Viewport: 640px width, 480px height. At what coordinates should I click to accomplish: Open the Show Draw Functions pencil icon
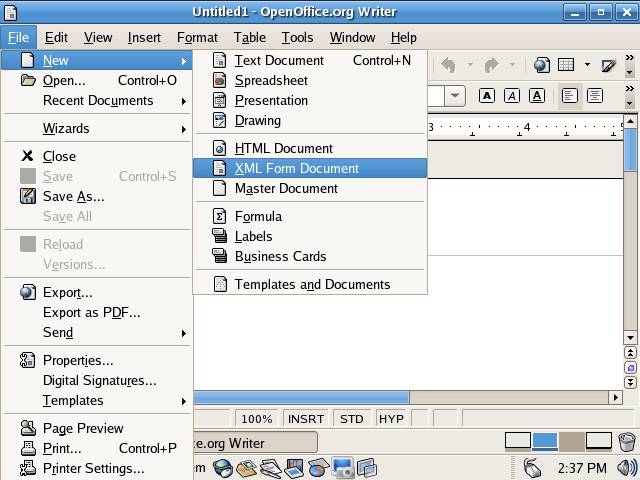pyautogui.click(x=608, y=66)
